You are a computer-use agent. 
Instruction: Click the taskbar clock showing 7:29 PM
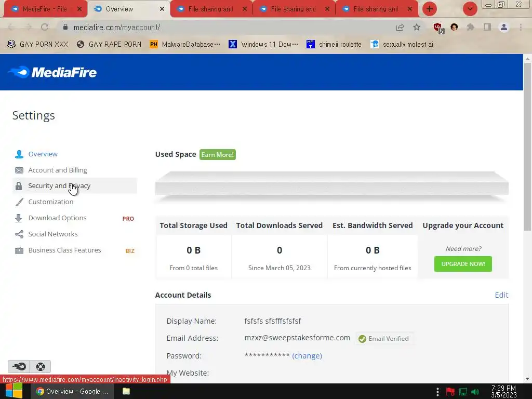(504, 392)
